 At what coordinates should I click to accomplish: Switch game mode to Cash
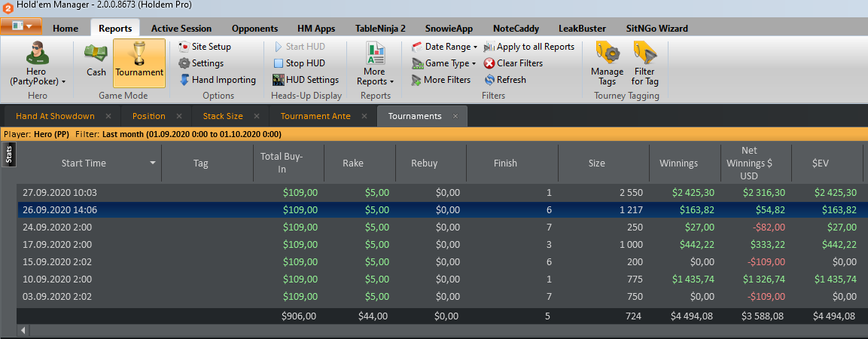tap(96, 60)
